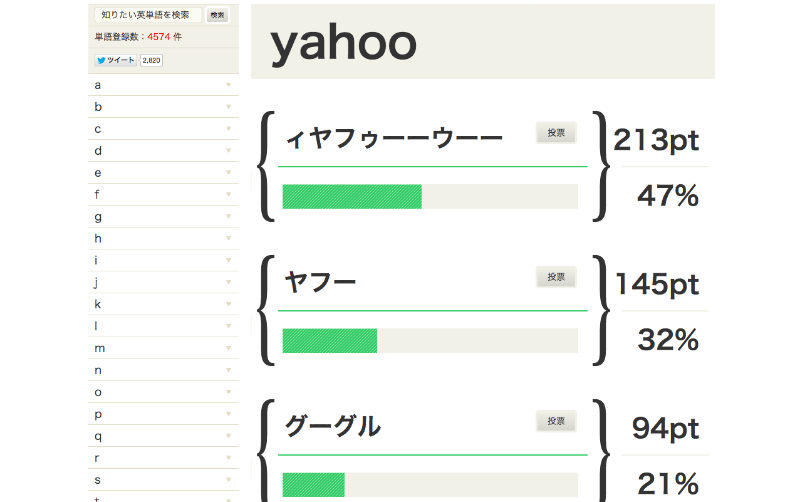Expand the letter a list
This screenshot has height=502, width=800.
[x=163, y=85]
